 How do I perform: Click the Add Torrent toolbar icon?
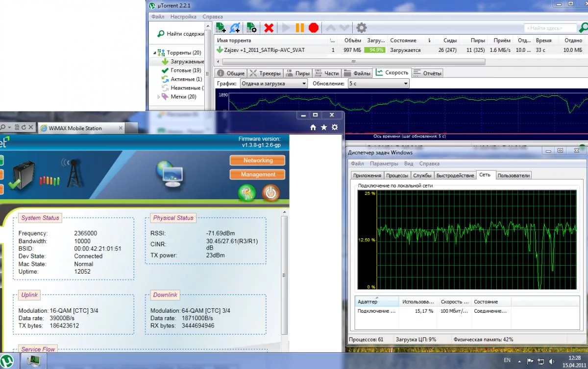(x=221, y=28)
